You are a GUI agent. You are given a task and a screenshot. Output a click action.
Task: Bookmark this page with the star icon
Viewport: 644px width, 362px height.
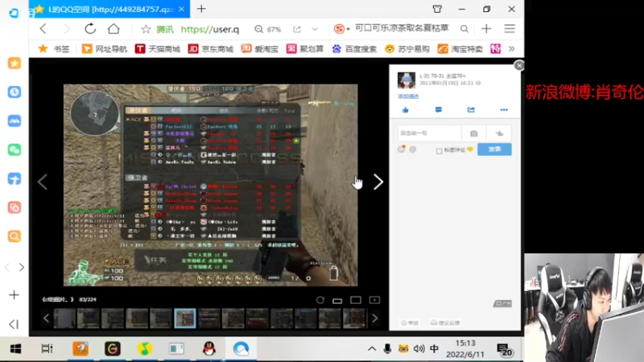pyautogui.click(x=146, y=29)
